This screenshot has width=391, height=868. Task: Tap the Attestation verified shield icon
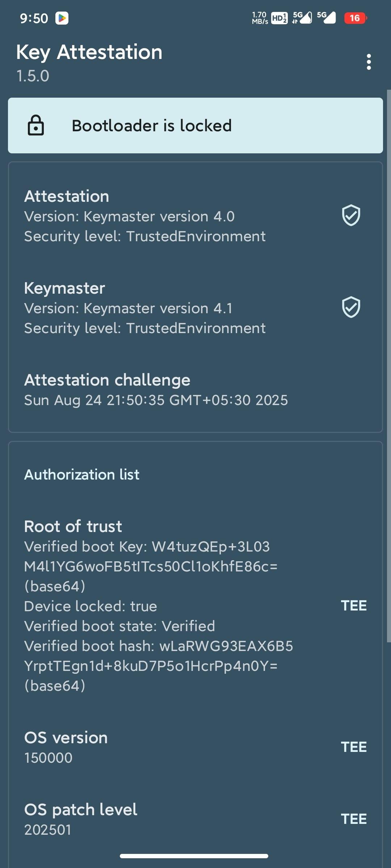coord(351,216)
